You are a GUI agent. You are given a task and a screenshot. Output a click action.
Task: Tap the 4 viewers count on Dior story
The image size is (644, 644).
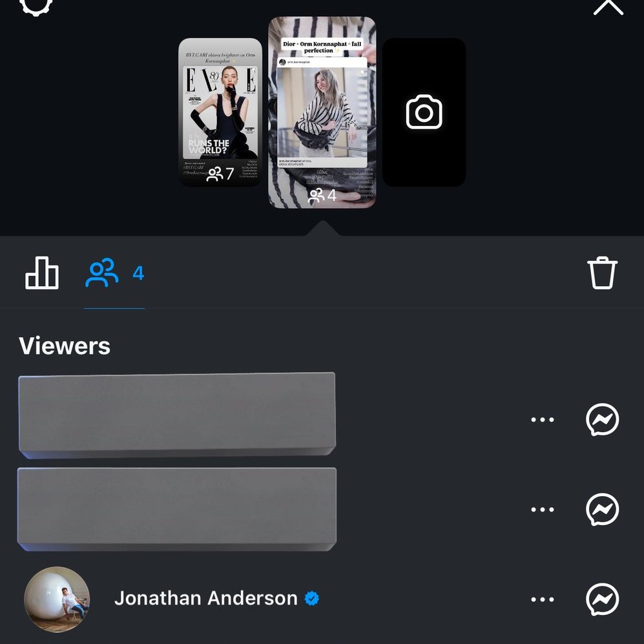(322, 196)
